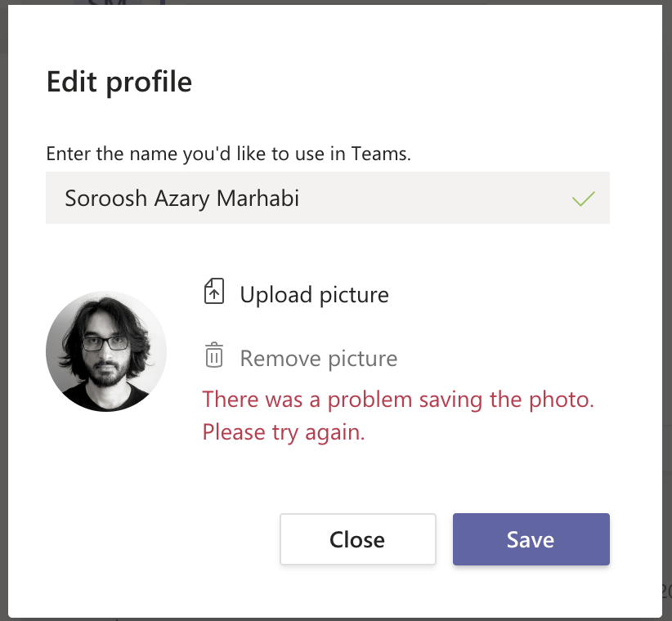Click the dimmed backdrop below the dialog
Screen dimensions: 672x621
tap(327, 619)
